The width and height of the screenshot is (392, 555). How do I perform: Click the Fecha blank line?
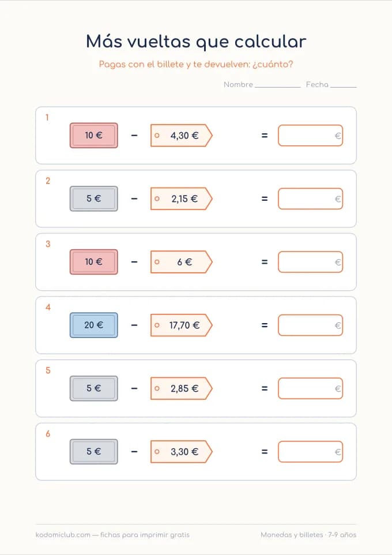pyautogui.click(x=344, y=86)
